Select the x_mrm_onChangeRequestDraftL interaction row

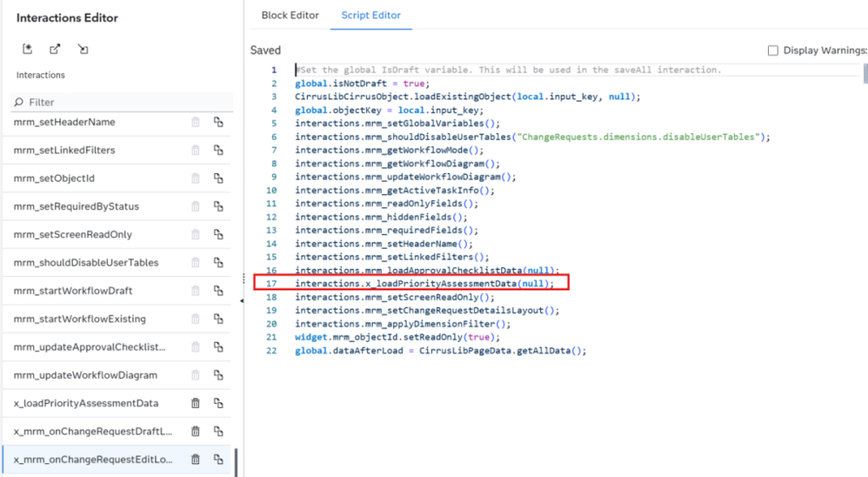coord(117,431)
